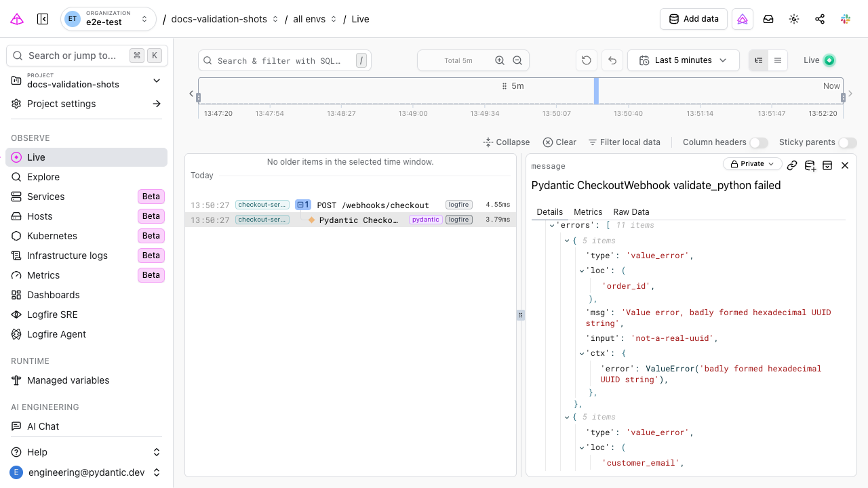Open the Logfire assistant pink icon button
868x488 pixels.
coord(743,19)
